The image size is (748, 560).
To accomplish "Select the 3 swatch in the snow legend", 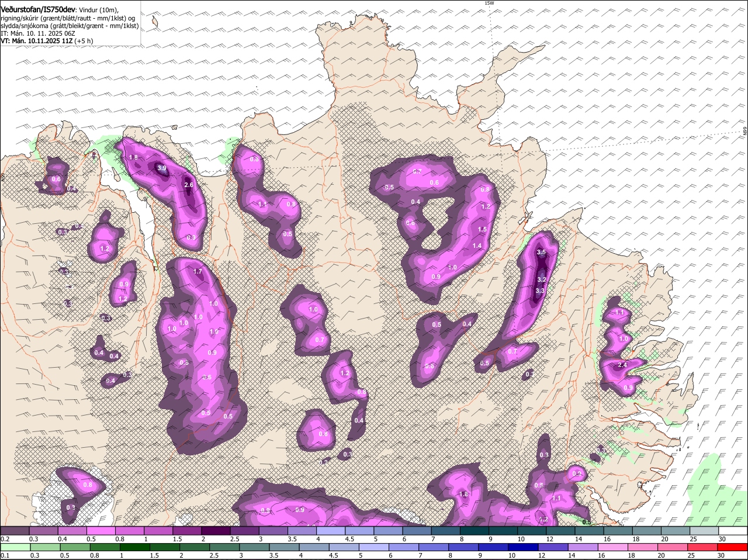I will pyautogui.click(x=273, y=530).
